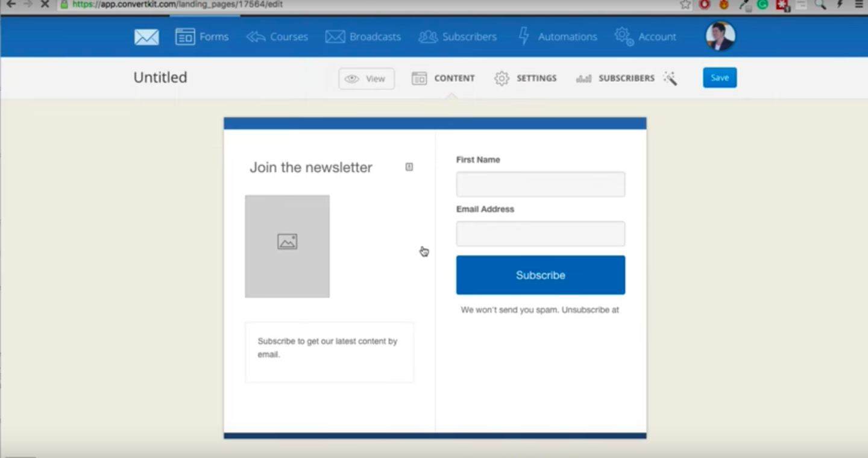Open the Automations section
868x458 pixels.
click(558, 37)
